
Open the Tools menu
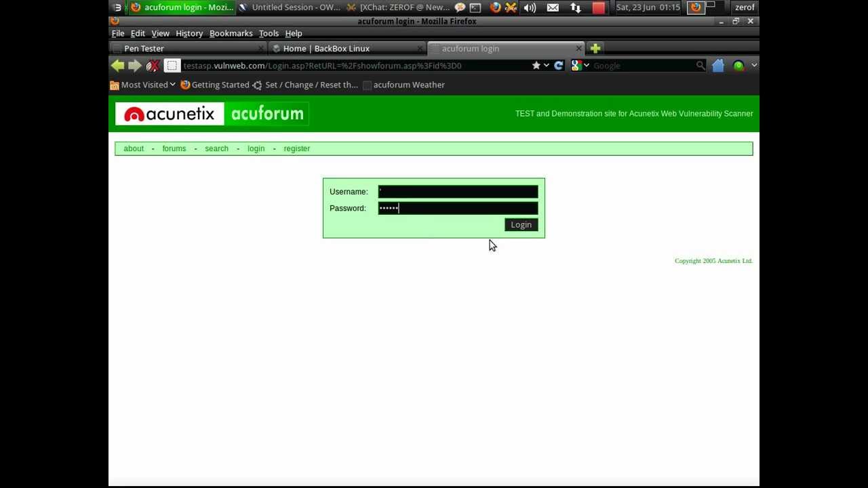(269, 33)
